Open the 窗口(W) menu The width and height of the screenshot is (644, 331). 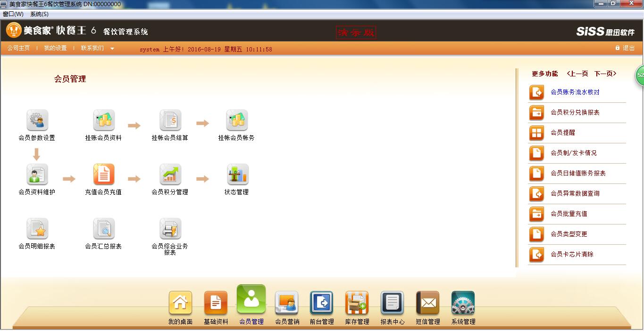(13, 14)
